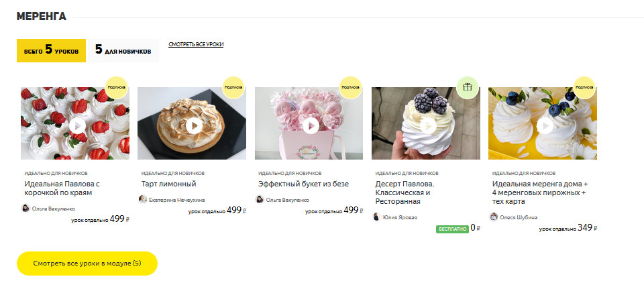Screen dimensions: 644x291
Task: Click Подписка badge on Тарт лимонный card
Action: [x=233, y=87]
